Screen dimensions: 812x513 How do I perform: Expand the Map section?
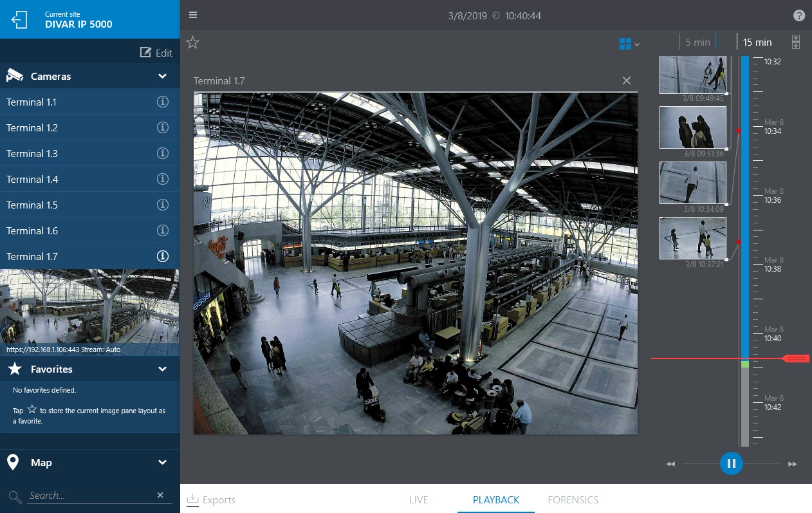click(x=162, y=462)
